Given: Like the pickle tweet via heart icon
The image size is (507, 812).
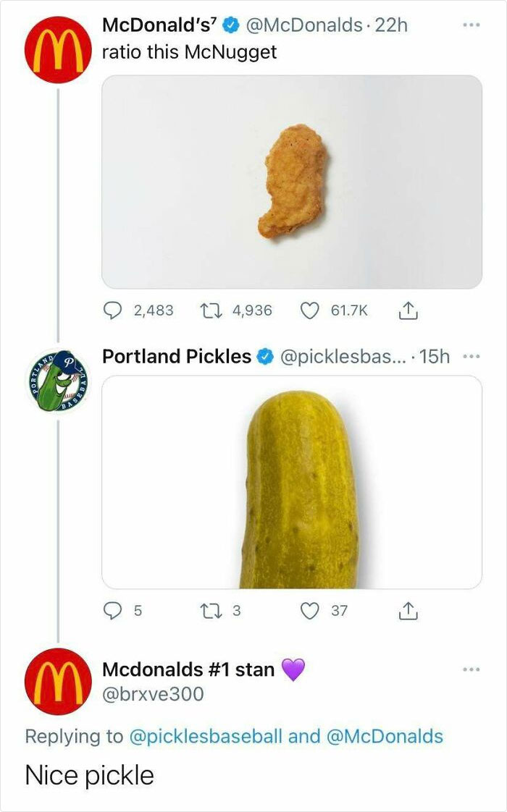Looking at the screenshot, I should (310, 610).
